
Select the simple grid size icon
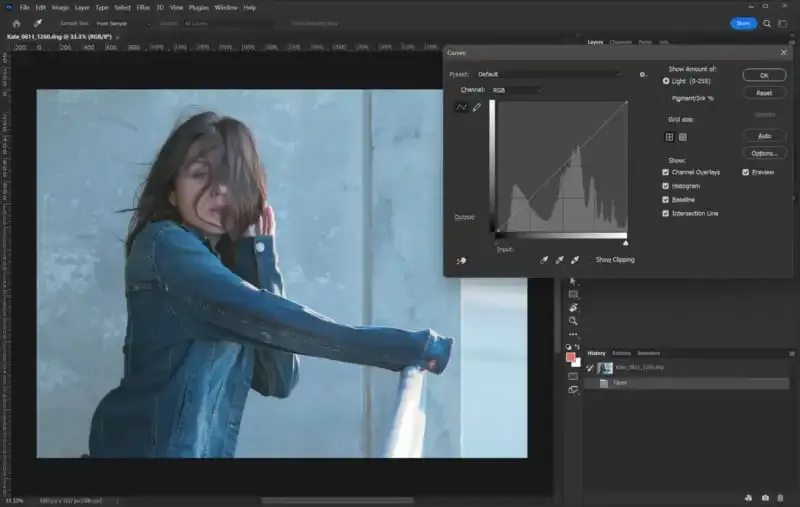(670, 137)
